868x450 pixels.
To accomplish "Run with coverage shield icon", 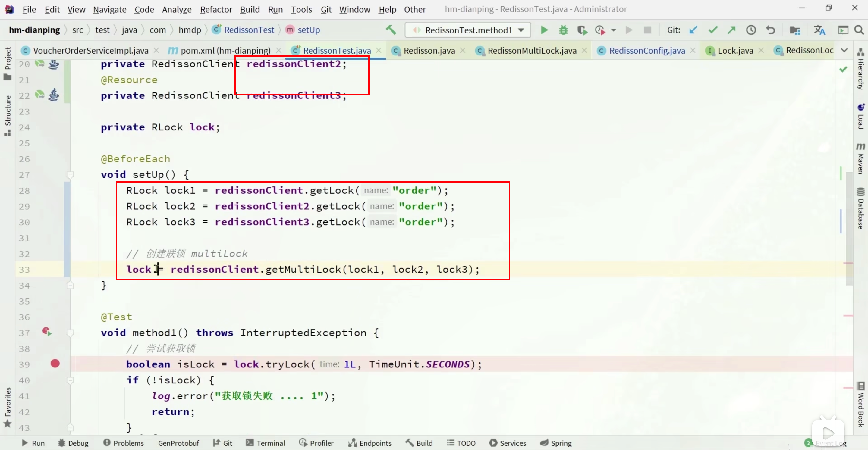I will 582,30.
